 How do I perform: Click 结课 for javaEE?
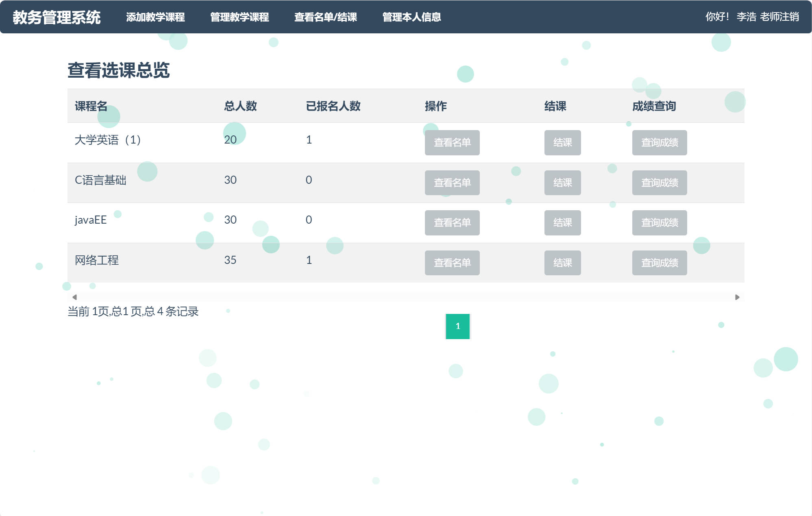click(562, 222)
